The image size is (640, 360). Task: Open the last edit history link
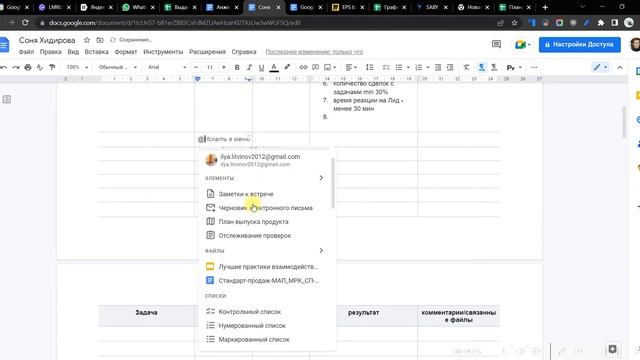click(x=314, y=52)
